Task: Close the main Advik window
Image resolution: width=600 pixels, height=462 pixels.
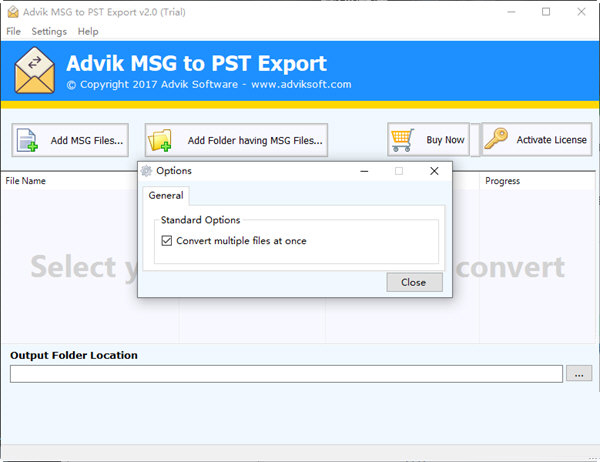Action: pyautogui.click(x=581, y=12)
